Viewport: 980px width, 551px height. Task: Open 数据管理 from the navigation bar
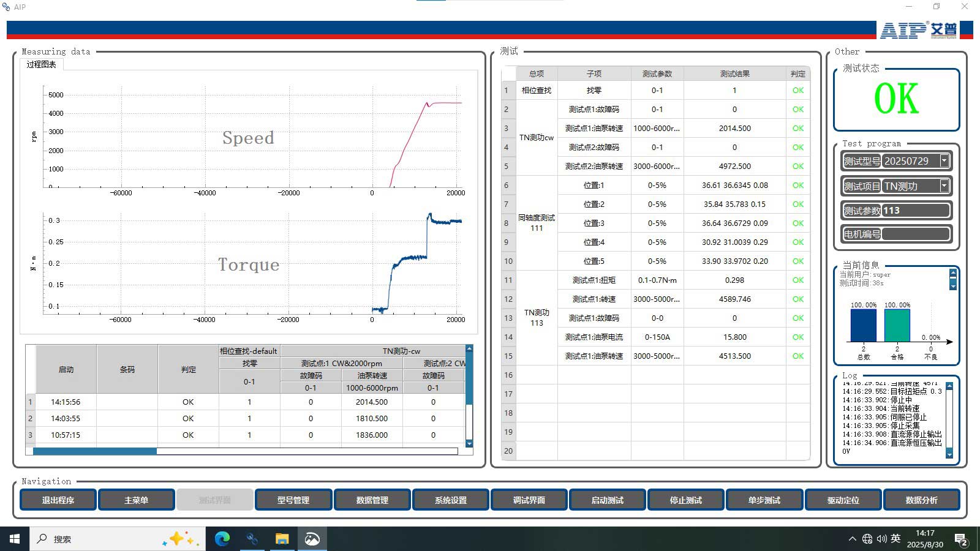tap(372, 500)
